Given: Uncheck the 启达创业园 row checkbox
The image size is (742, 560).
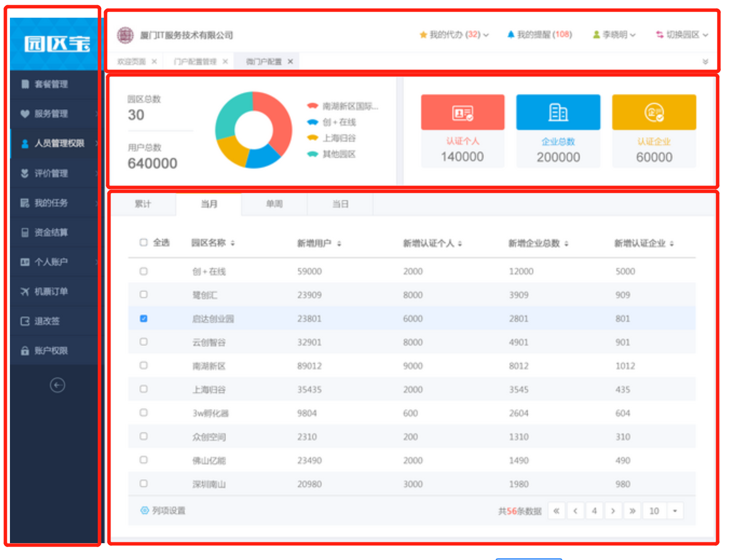Looking at the screenshot, I should tap(144, 318).
